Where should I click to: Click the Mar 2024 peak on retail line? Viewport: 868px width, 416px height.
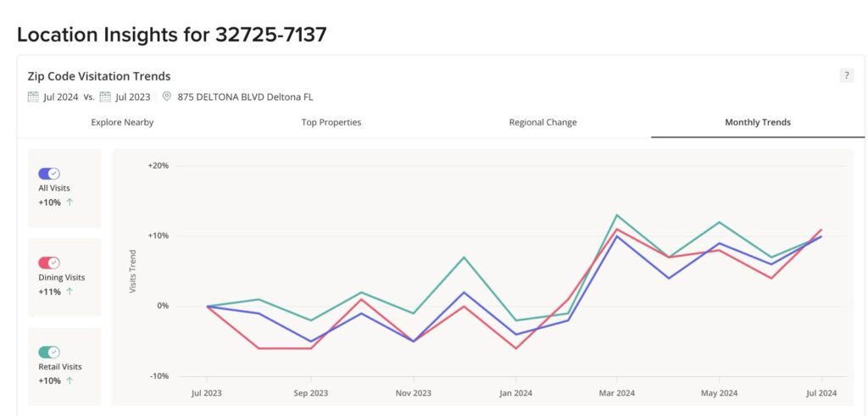pyautogui.click(x=617, y=214)
